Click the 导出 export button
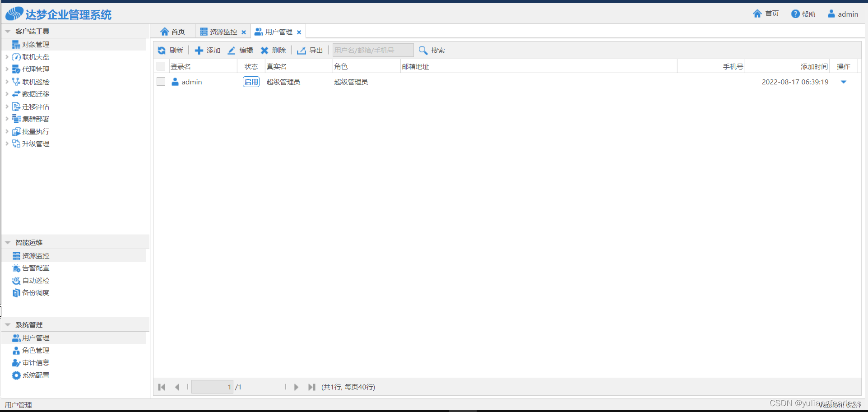This screenshot has width=868, height=412. tap(310, 50)
